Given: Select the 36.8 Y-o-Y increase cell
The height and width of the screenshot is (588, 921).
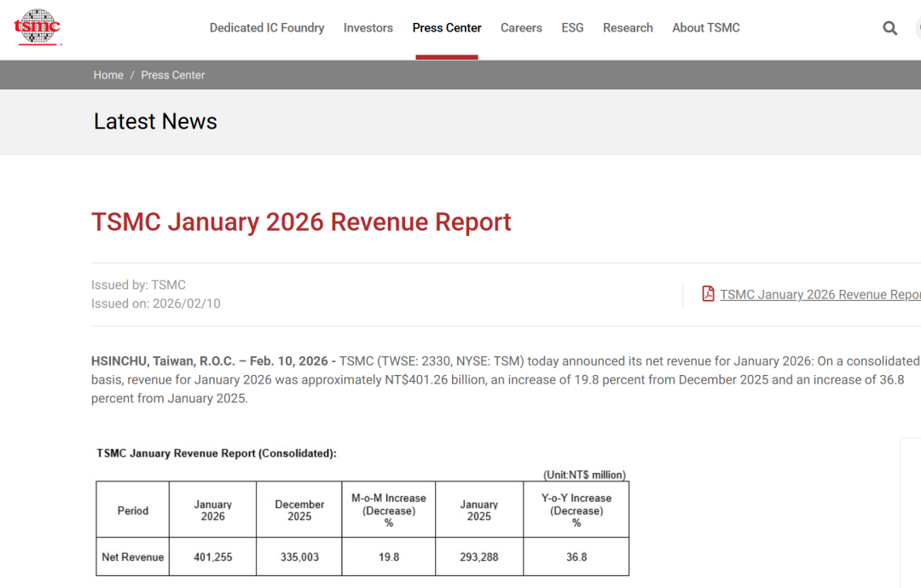Looking at the screenshot, I should (576, 557).
